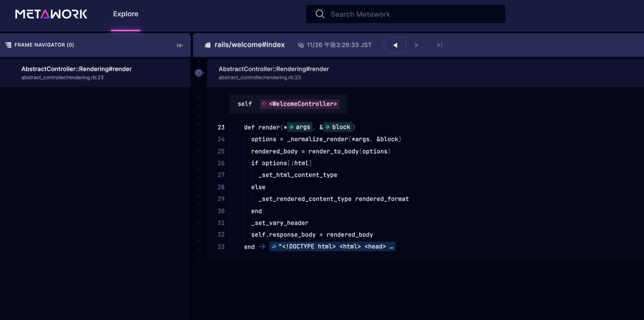The image size is (644, 320).
Task: Click the rails icon beside welcome#index
Action: pos(208,46)
